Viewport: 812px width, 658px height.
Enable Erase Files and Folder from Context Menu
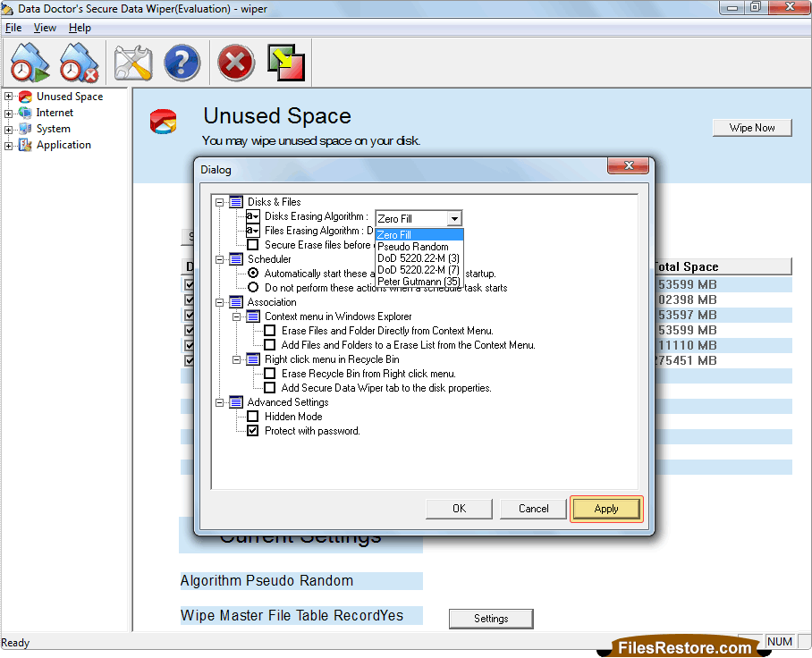(270, 330)
